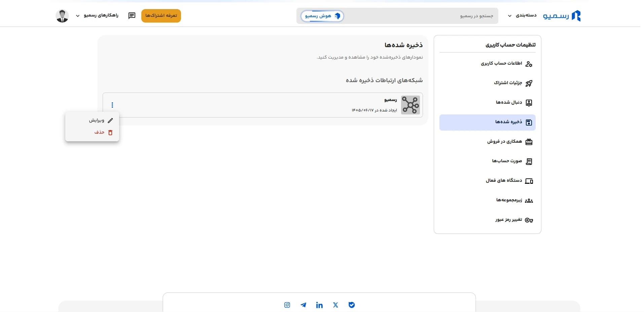Open the LinkedIn footer icon
The image size is (644, 312).
tap(319, 305)
